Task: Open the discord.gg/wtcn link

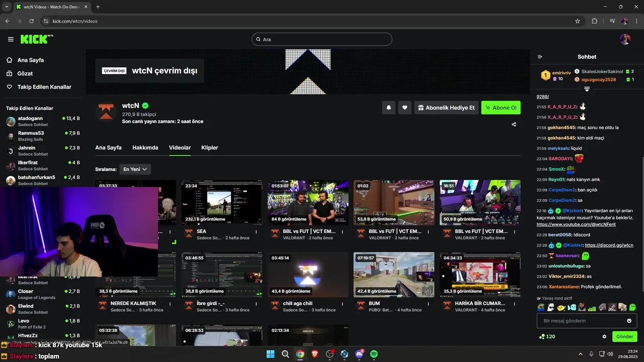Action: tap(609, 245)
